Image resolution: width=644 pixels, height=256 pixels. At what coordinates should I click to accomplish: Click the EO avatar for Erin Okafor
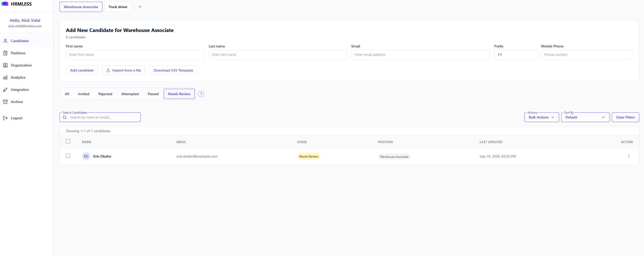pos(86,156)
